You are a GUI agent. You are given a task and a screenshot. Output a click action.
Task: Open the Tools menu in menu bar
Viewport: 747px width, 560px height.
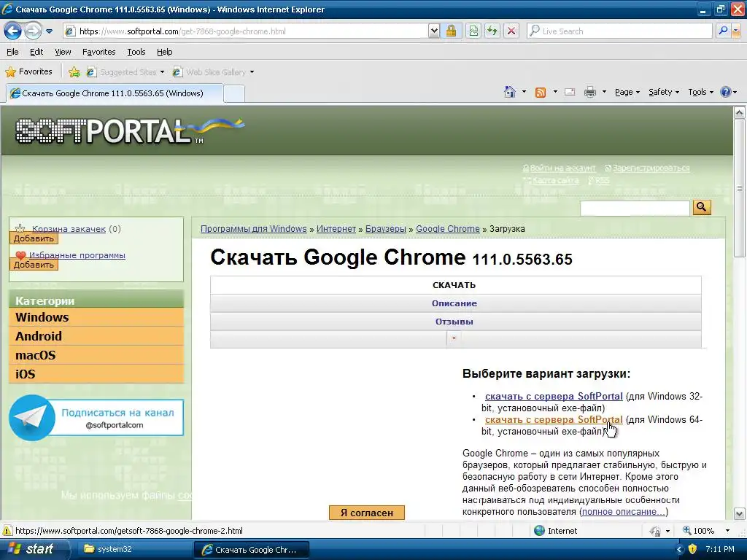(x=136, y=52)
